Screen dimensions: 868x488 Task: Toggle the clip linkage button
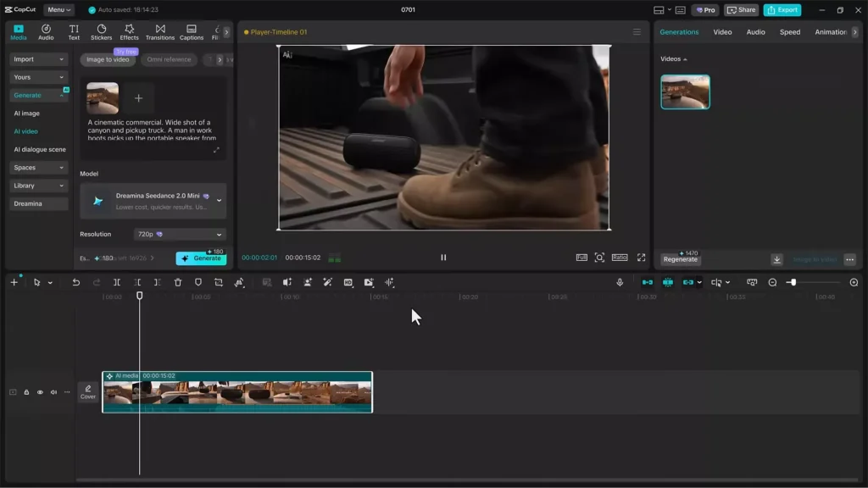pyautogui.click(x=688, y=282)
